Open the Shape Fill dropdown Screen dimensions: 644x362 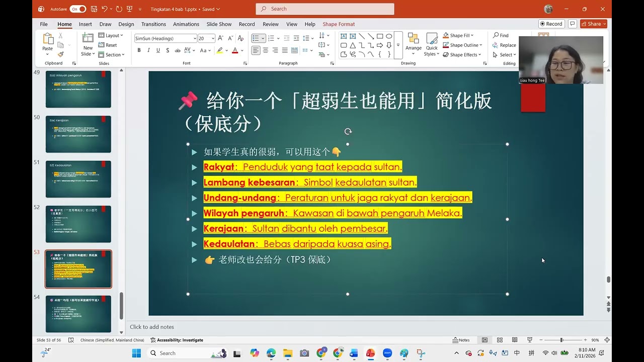(x=458, y=35)
